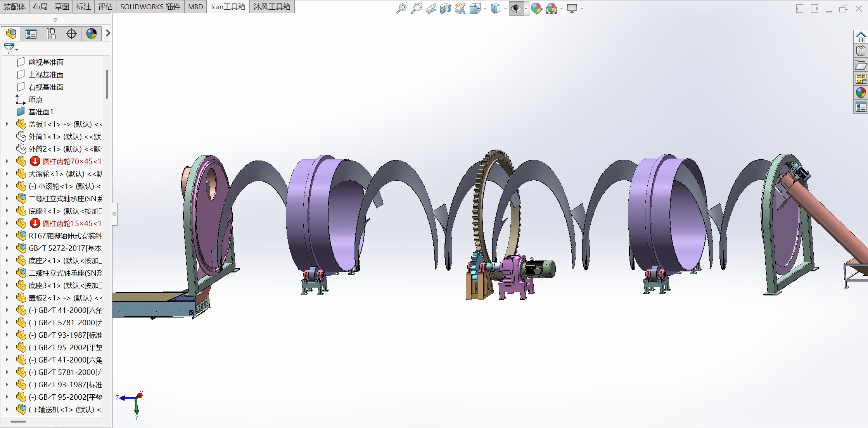Open the Edit Appearance tool
Viewport: 868px width, 428px height.
pyautogui.click(x=536, y=8)
